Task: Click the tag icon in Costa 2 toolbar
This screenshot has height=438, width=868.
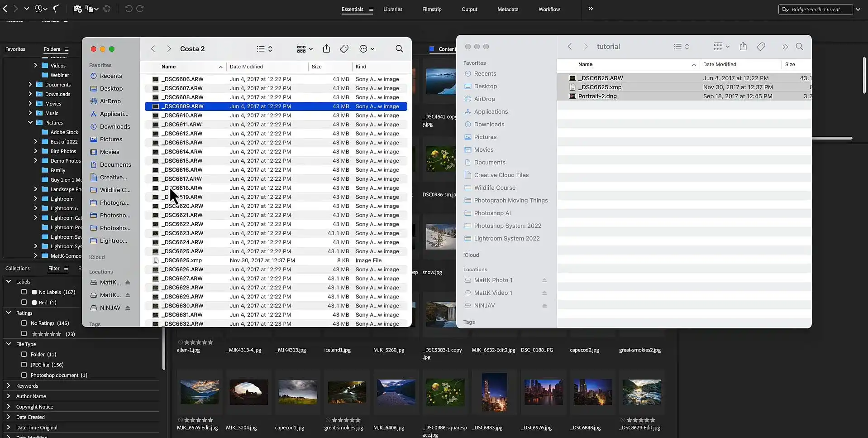Action: 344,49
